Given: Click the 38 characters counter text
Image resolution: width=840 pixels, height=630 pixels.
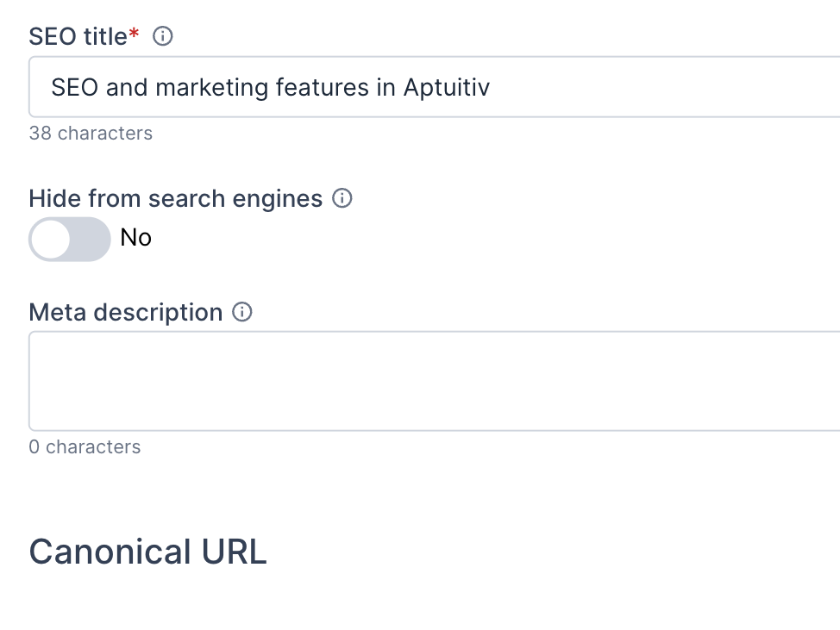Looking at the screenshot, I should (91, 133).
